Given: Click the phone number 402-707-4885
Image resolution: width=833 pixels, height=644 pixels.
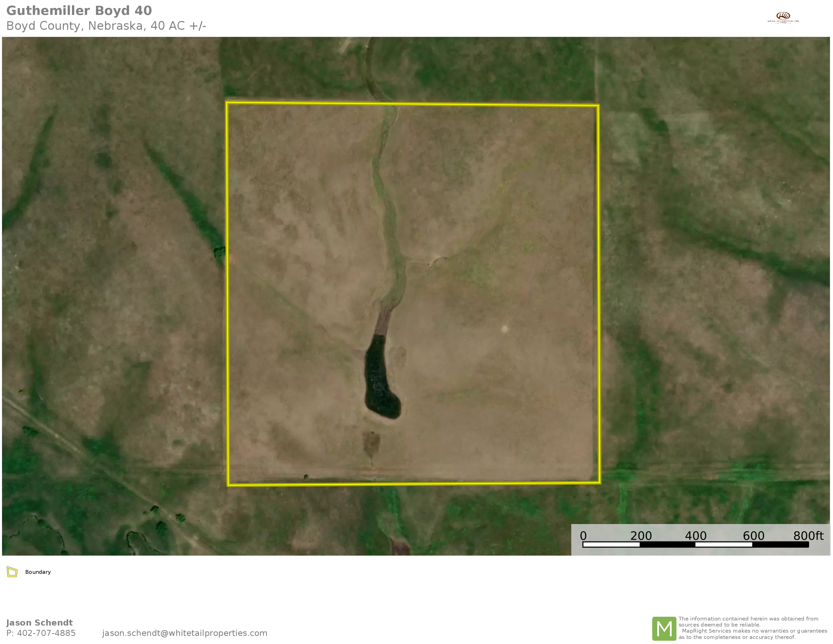Looking at the screenshot, I should pyautogui.click(x=46, y=633).
